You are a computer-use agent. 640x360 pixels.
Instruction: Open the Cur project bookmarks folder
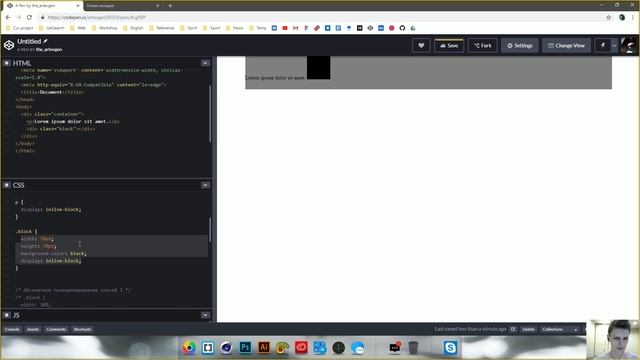(20, 28)
